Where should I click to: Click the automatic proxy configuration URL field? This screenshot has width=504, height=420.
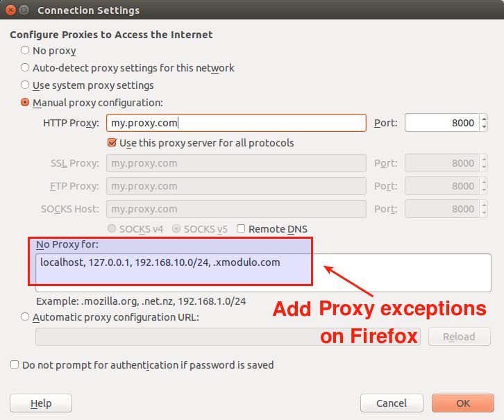coord(228,337)
